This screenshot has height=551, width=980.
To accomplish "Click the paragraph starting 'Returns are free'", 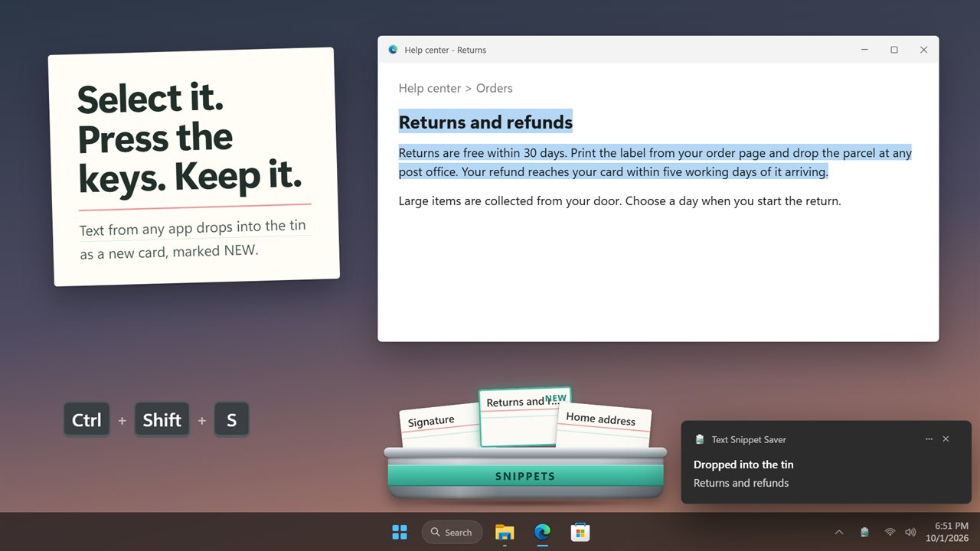I will point(655,162).
